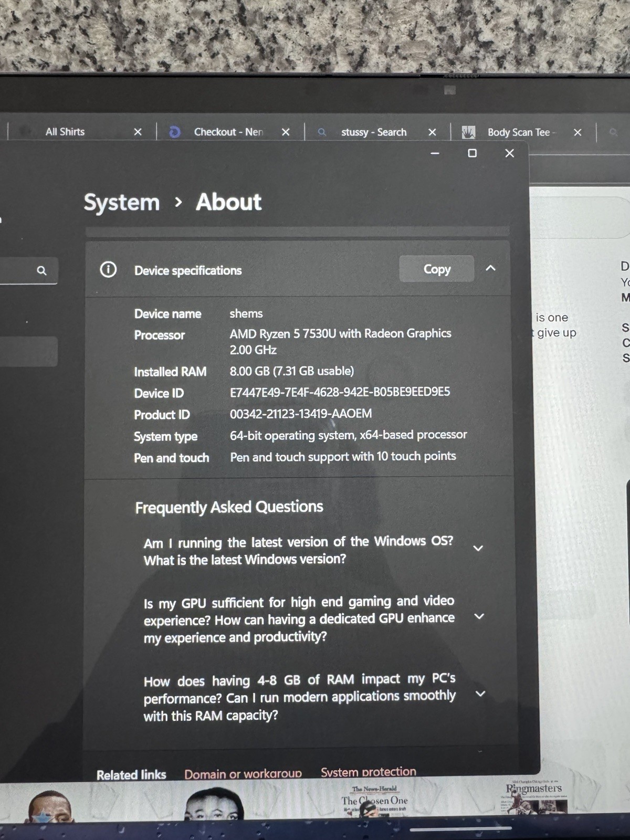Open the Ringmasters thumbnail in browser
The width and height of the screenshot is (630, 840).
(534, 797)
